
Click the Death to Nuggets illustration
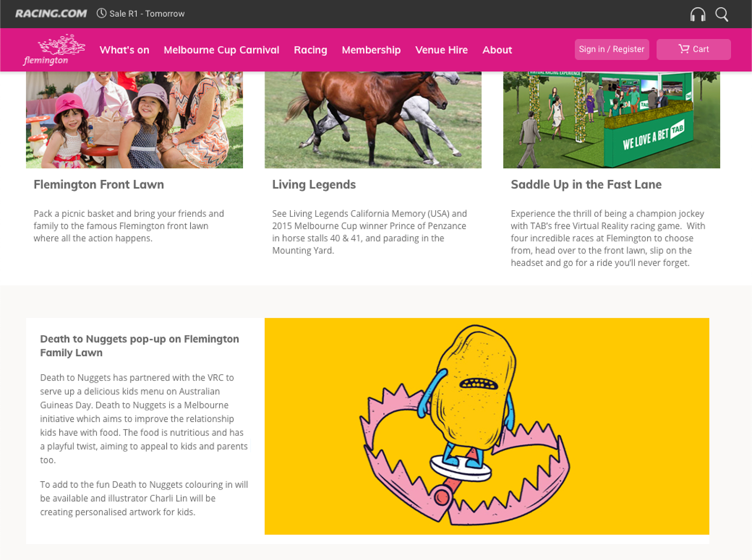click(x=487, y=426)
